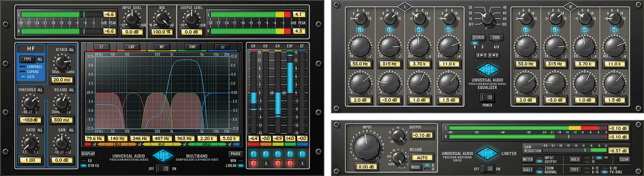
Task: Select the LF band tab
Action: [101, 47]
